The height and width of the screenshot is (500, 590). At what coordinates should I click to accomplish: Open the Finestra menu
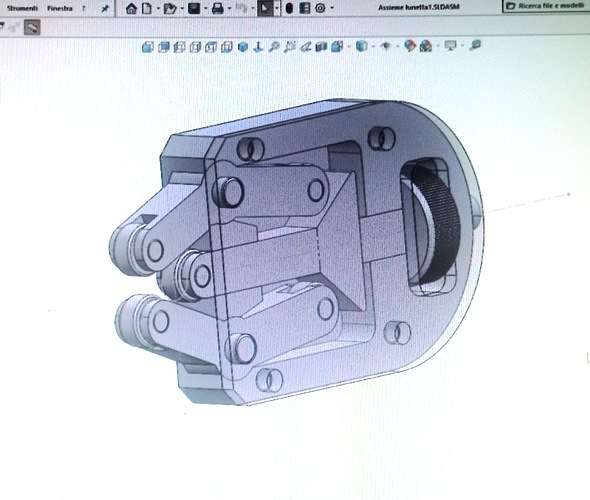60,8
